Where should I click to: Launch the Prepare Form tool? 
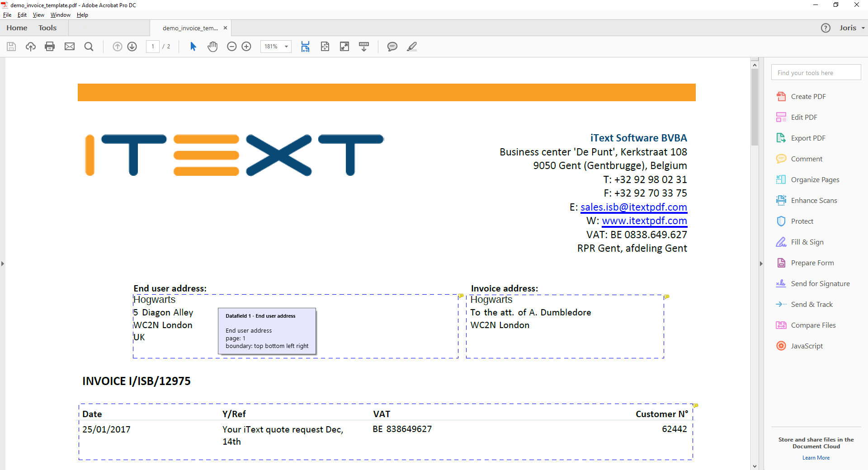(x=811, y=263)
